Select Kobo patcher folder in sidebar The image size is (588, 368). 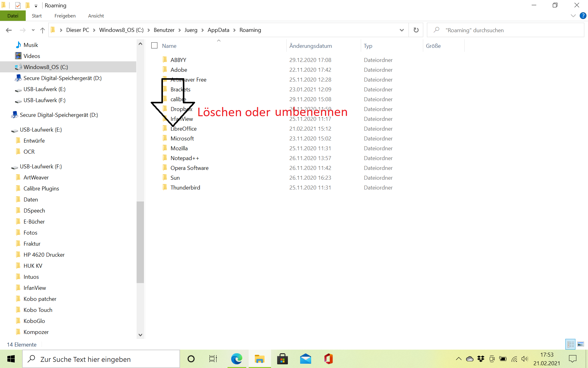(x=40, y=299)
